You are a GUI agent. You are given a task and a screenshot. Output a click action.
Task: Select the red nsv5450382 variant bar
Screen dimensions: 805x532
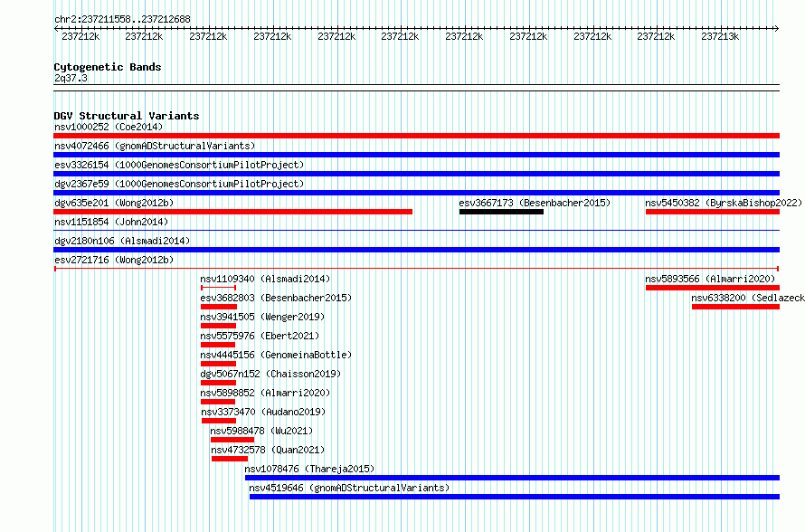coord(713,212)
